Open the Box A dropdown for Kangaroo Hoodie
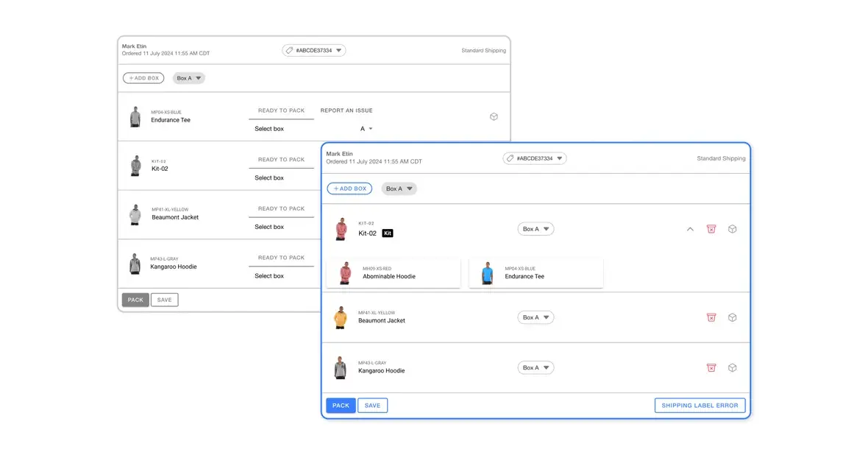The height and width of the screenshot is (455, 868). (536, 367)
